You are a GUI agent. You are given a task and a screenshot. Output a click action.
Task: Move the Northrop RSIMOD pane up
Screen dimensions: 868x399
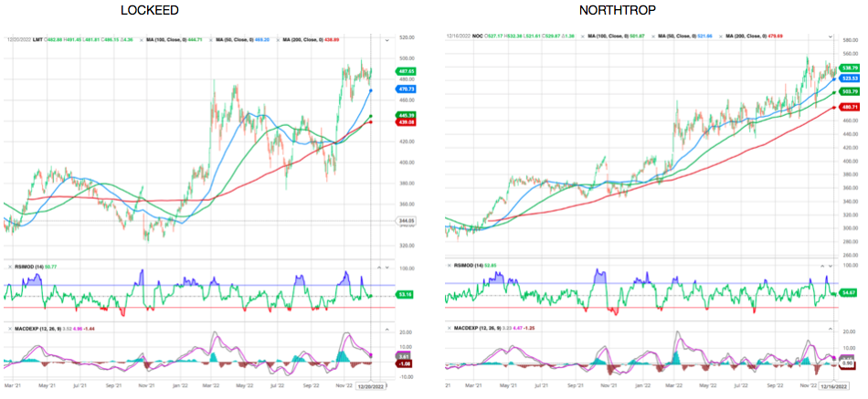821,266
